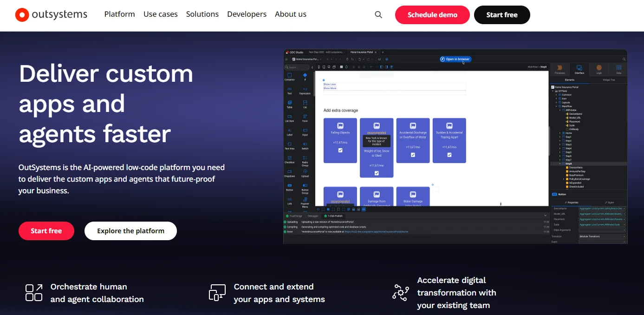Select the Table widget in the toolbox
This screenshot has width=644, height=315.
(290, 104)
